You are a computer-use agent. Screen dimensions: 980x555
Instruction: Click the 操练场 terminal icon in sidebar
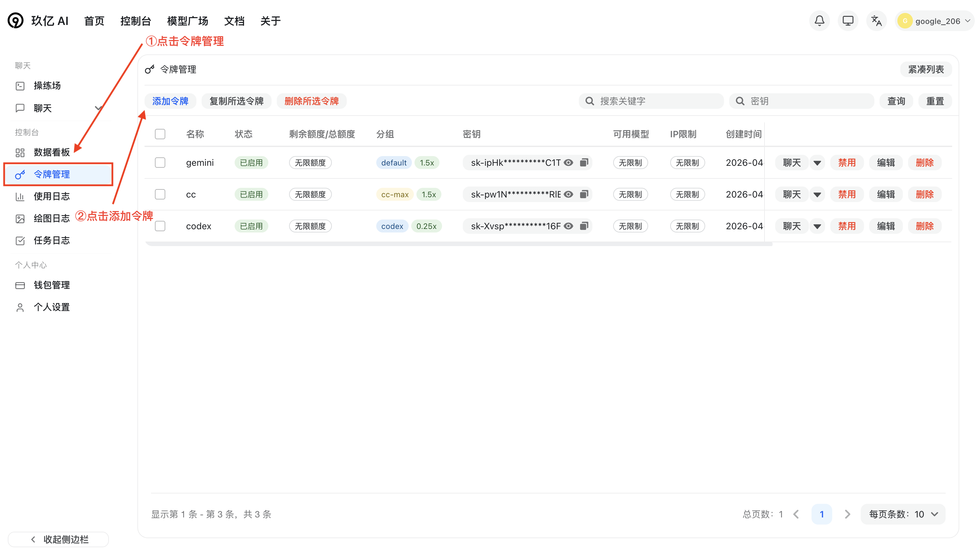tap(20, 86)
